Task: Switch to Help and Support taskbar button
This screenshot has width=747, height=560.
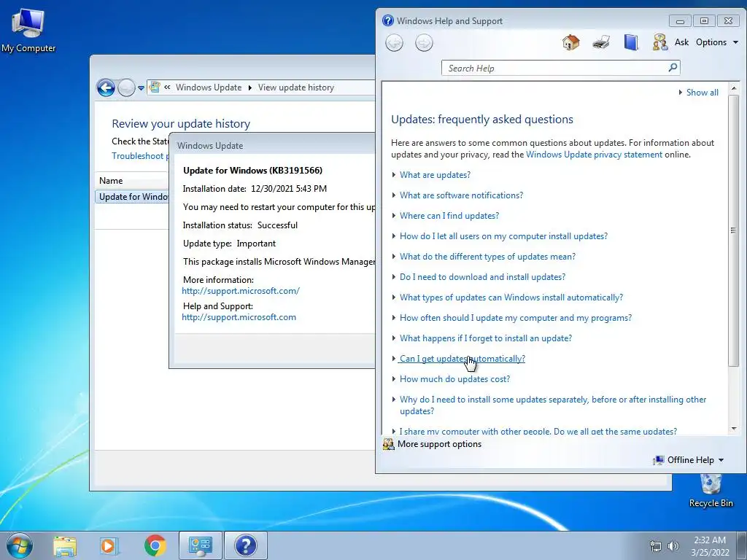Action: (246, 545)
